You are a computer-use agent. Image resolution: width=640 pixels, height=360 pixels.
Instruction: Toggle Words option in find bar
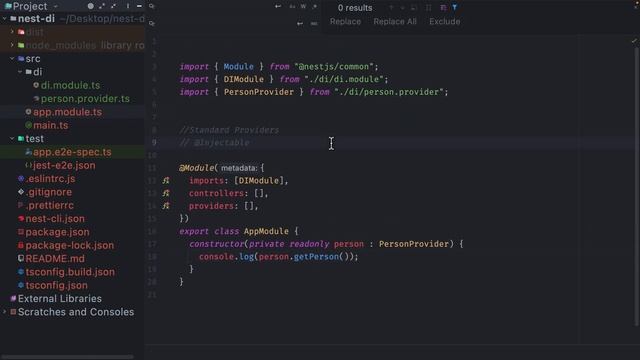point(303,7)
